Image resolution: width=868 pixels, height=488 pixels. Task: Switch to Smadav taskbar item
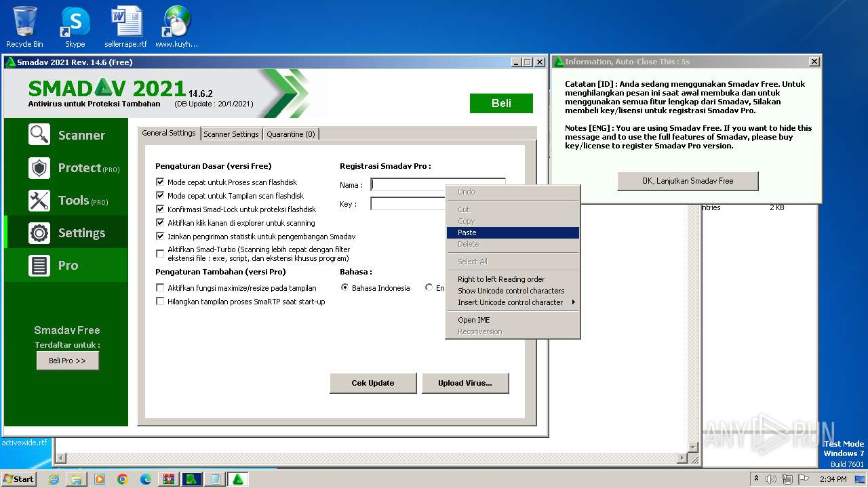tap(238, 479)
